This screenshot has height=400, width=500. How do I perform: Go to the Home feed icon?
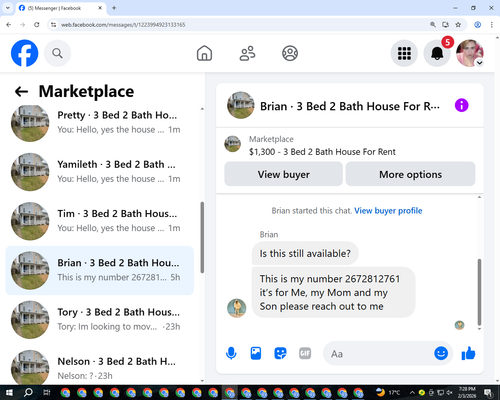pos(204,53)
